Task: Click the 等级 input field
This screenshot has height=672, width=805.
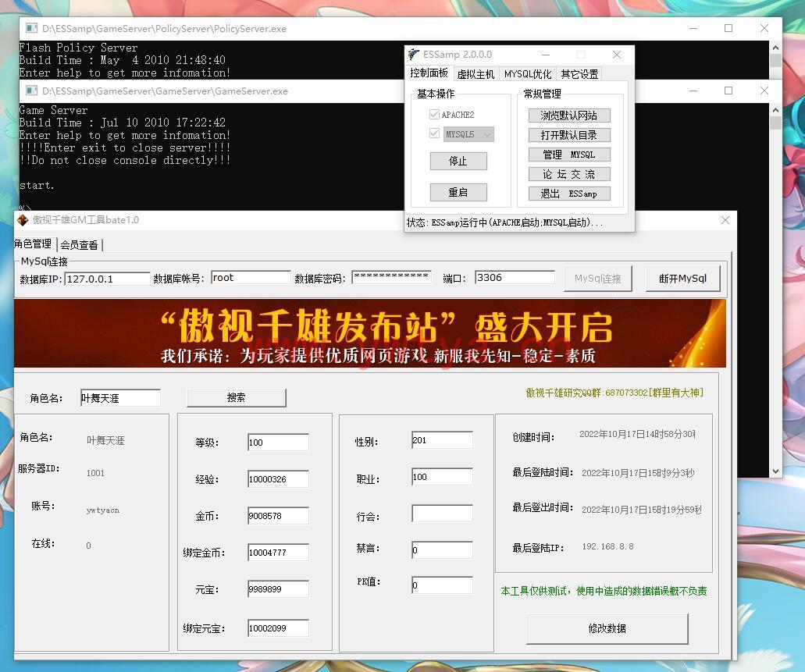Action: pos(278,443)
